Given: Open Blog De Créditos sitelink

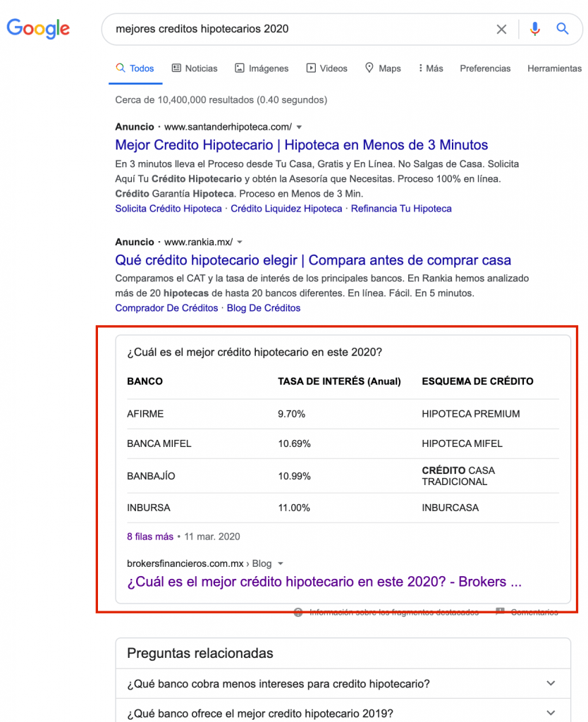Looking at the screenshot, I should tap(264, 308).
